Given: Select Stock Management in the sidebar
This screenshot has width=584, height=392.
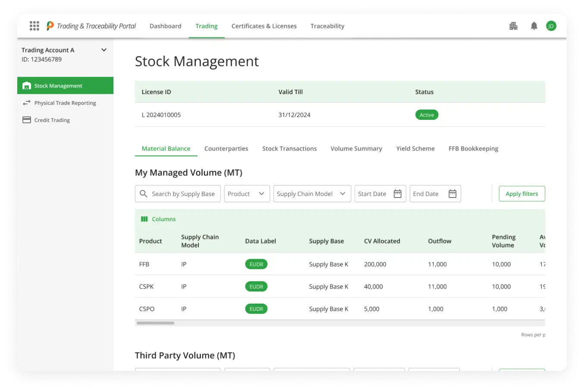Looking at the screenshot, I should [x=65, y=85].
